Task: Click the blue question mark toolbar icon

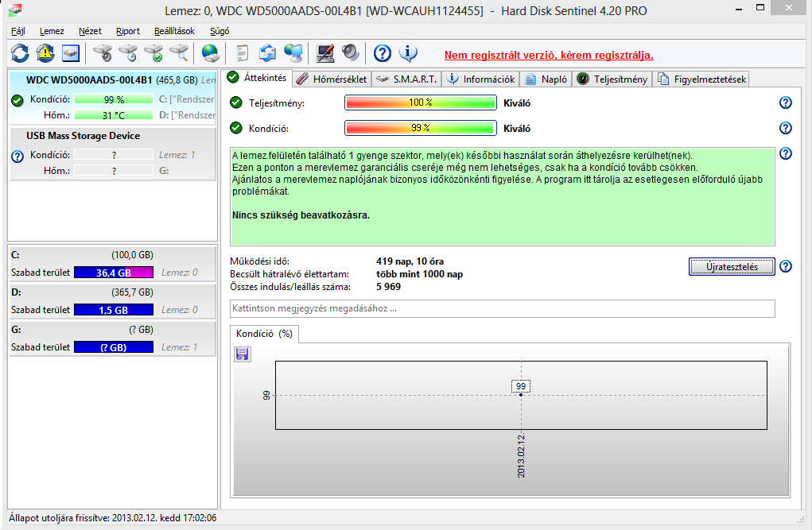Action: click(383, 52)
